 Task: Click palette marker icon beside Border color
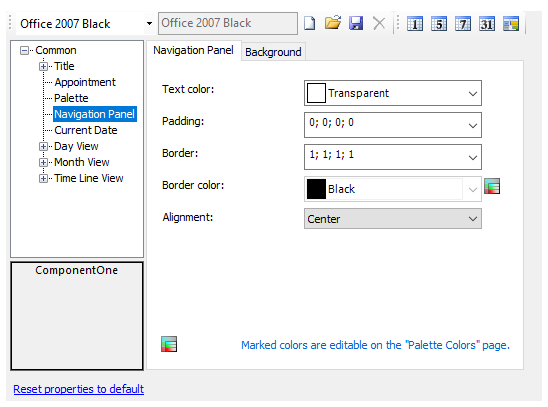(492, 186)
